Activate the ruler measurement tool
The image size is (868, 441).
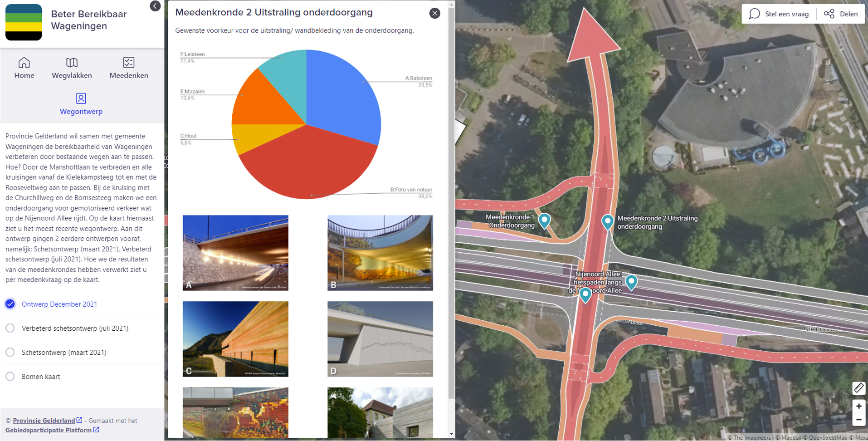tap(858, 388)
